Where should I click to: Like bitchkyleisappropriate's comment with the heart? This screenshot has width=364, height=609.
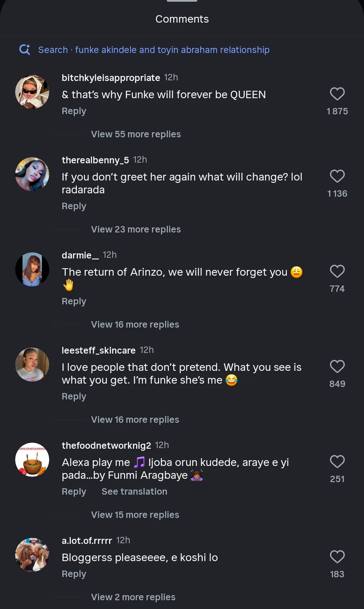337,94
